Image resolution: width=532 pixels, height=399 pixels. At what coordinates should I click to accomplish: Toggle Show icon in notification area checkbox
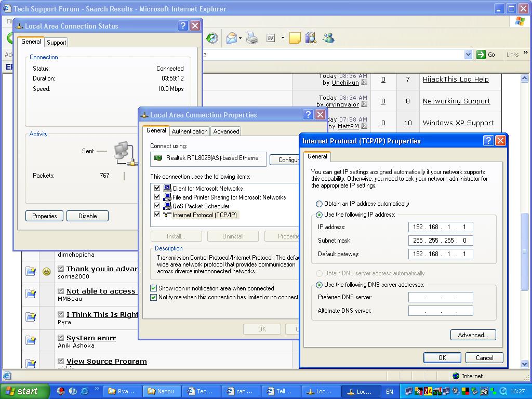(153, 288)
